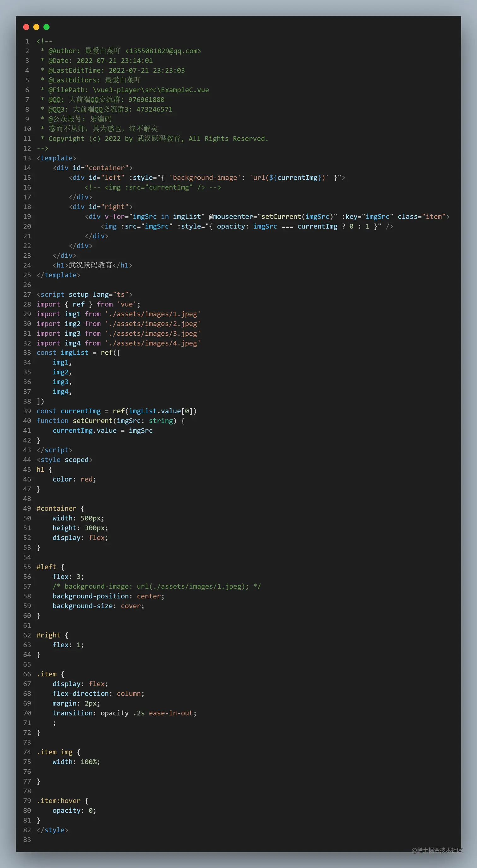The width and height of the screenshot is (477, 868).
Task: Click the line '<div id="container">'
Action: [92, 168]
